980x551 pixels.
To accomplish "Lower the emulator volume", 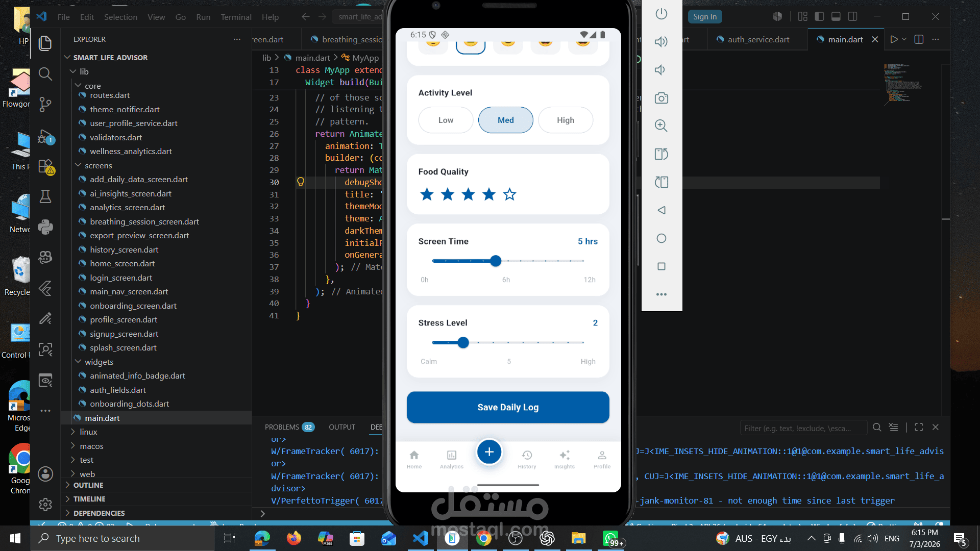I will 660,70.
